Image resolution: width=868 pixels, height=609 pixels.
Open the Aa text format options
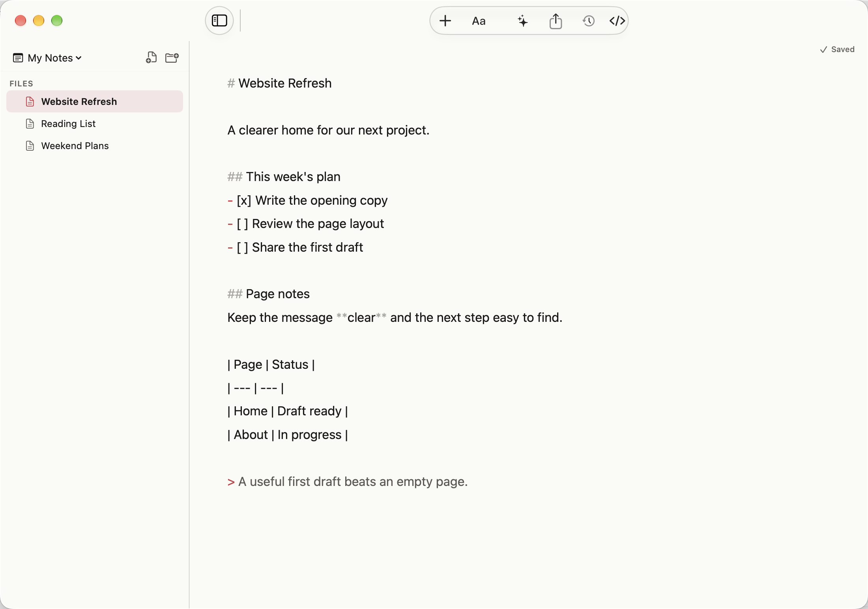479,21
